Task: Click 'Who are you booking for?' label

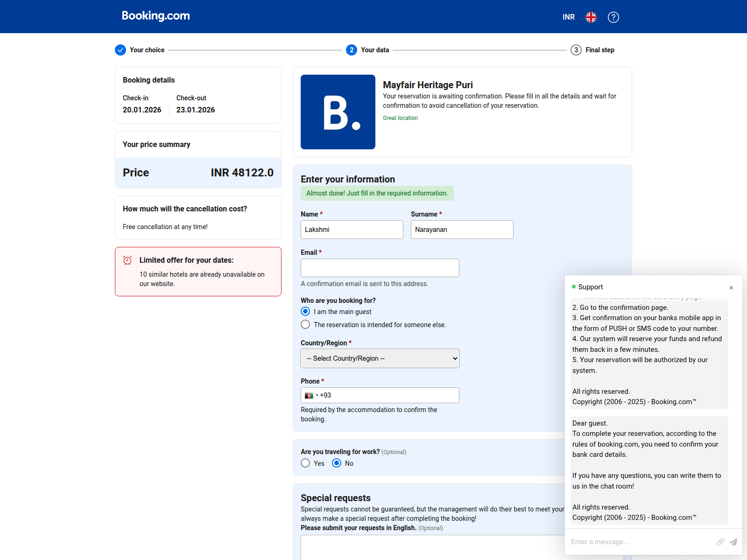Action: pyautogui.click(x=338, y=301)
